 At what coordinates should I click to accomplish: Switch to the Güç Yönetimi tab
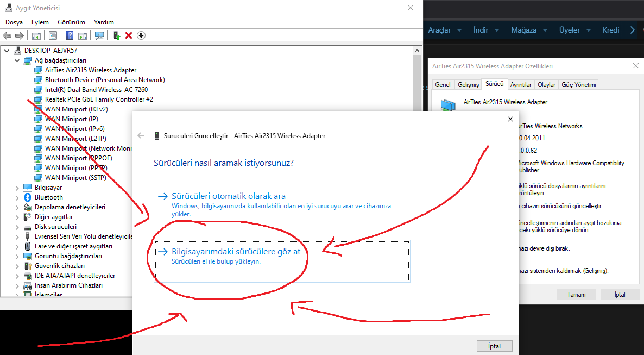click(579, 85)
